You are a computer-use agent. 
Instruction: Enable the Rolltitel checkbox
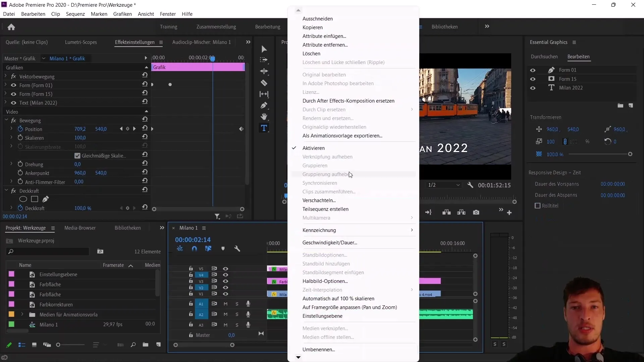pos(538,205)
